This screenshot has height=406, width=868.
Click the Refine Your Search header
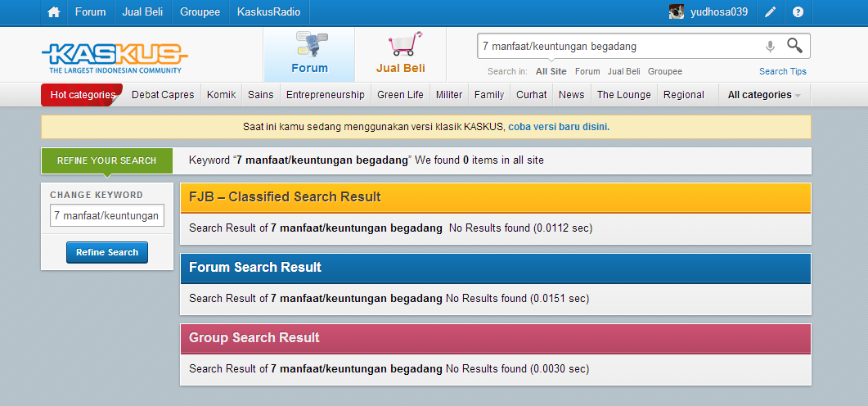(107, 160)
